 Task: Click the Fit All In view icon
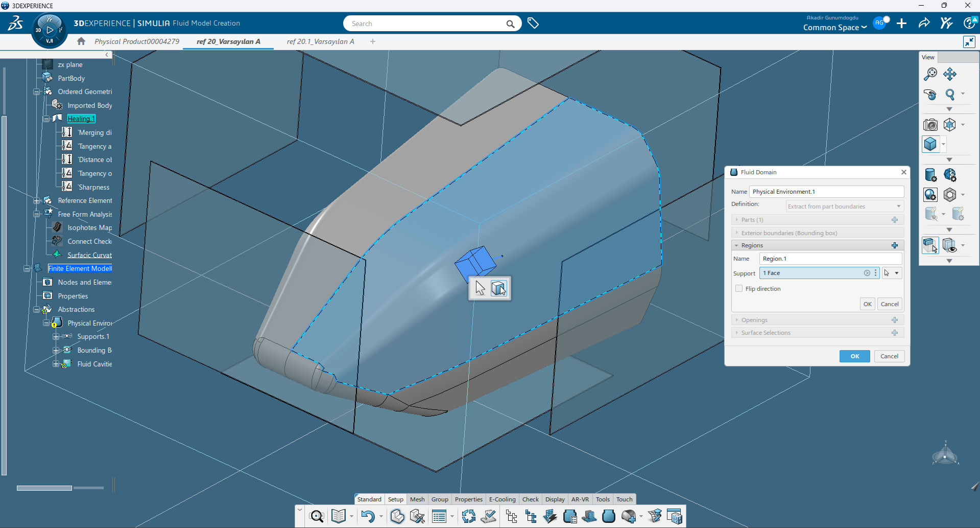click(x=930, y=74)
